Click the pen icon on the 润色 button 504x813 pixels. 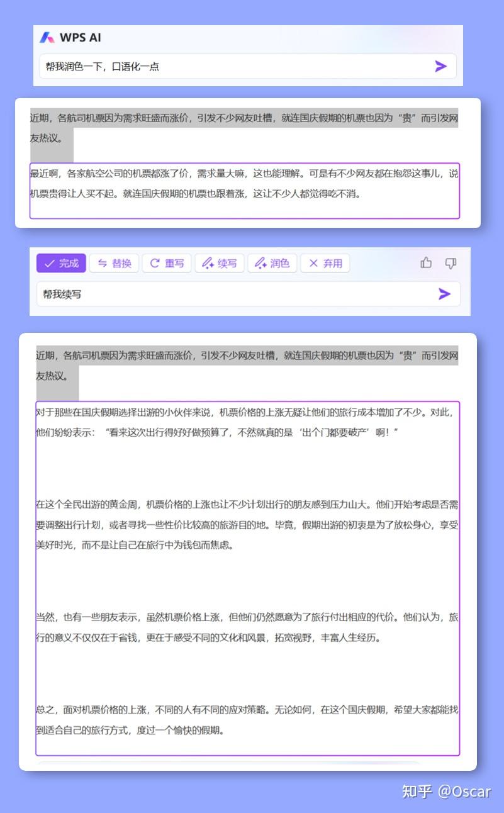(x=260, y=263)
